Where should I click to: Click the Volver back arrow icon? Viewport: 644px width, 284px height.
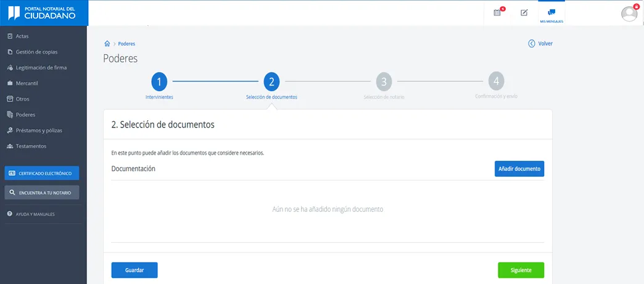(x=532, y=44)
